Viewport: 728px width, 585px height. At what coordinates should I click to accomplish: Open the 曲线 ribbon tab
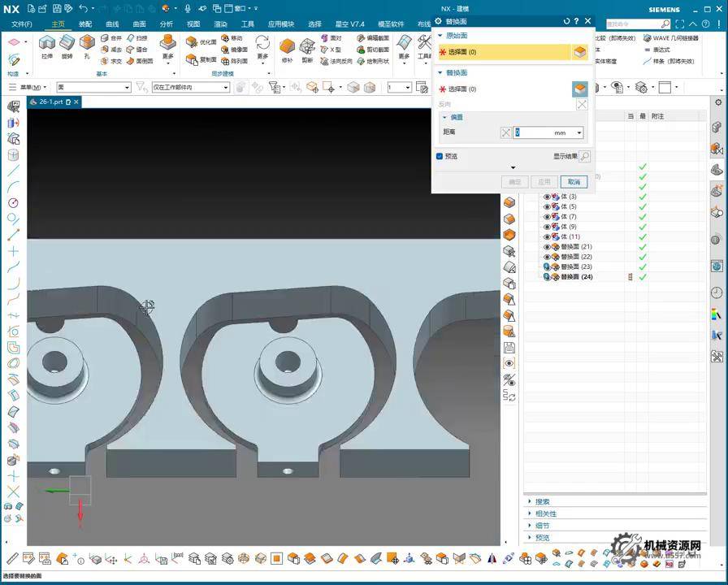pyautogui.click(x=112, y=24)
